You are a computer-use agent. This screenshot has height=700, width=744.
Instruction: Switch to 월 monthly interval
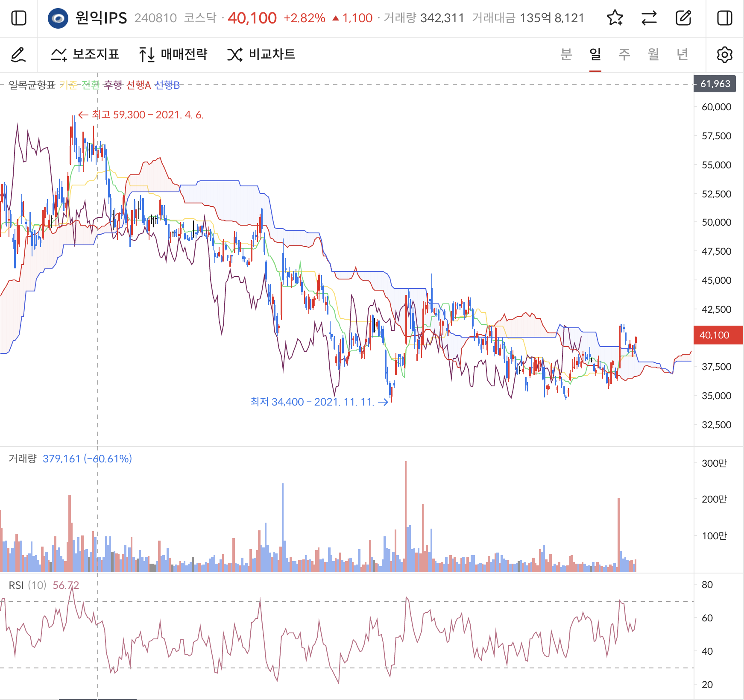click(x=653, y=54)
